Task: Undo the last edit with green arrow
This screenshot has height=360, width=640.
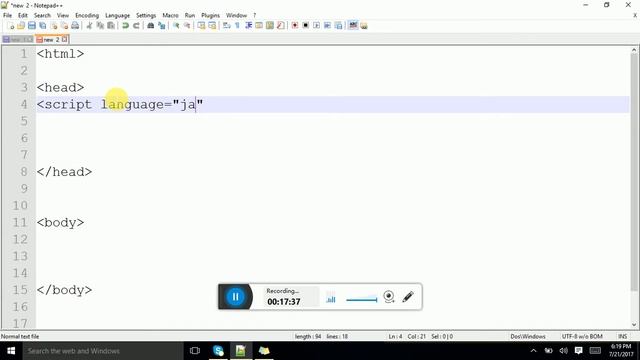Action: (x=125, y=25)
